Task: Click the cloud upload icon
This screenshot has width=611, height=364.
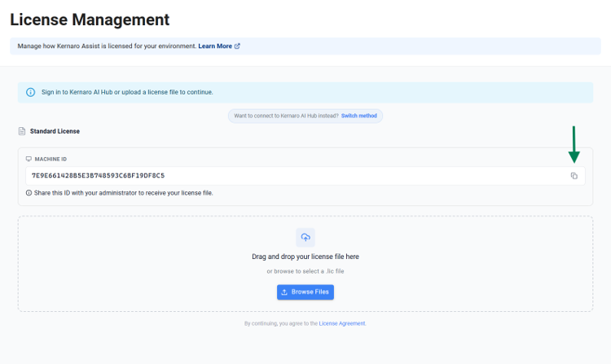Action: click(305, 237)
